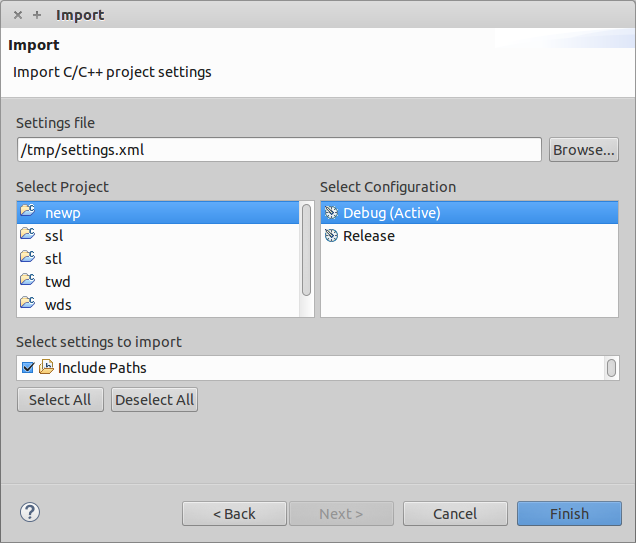Click the Deselect All button

pos(154,400)
